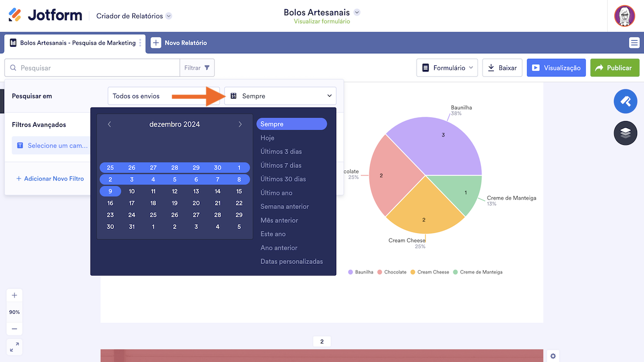This screenshot has height=362, width=644.
Task: Open settings via the gear icon near the bottom chart
Action: pyautogui.click(x=552, y=355)
